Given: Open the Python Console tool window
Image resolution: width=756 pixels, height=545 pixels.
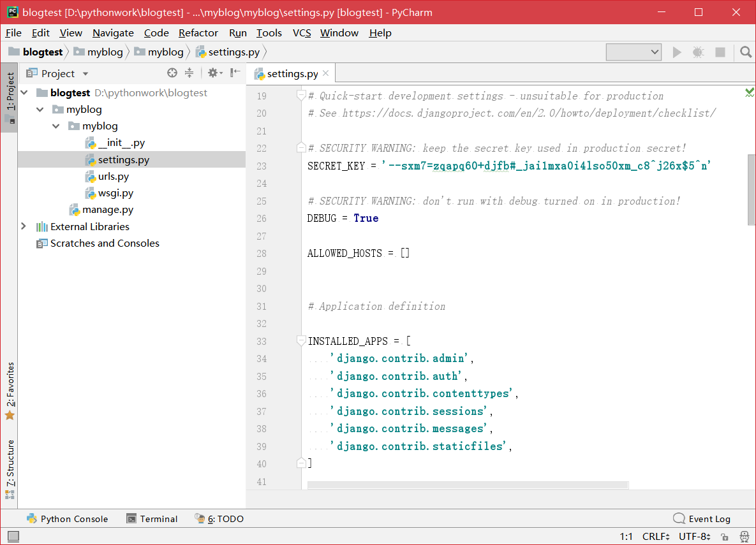Looking at the screenshot, I should (x=67, y=518).
